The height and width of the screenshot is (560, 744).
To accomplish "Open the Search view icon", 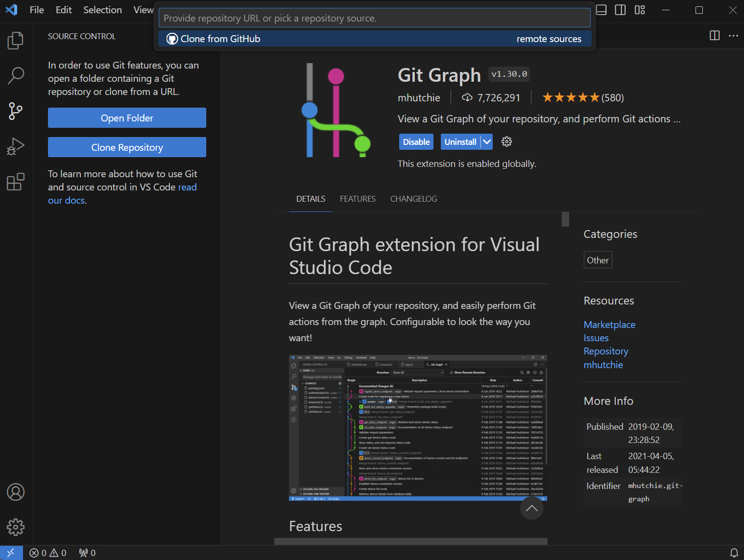I will (x=16, y=76).
